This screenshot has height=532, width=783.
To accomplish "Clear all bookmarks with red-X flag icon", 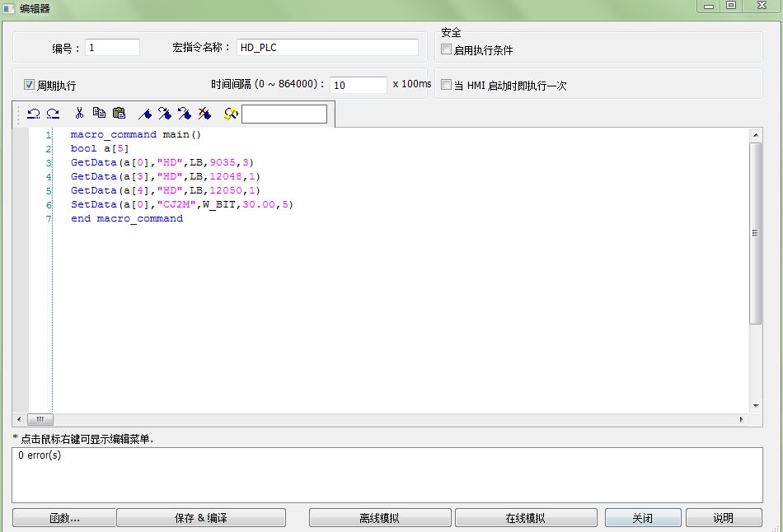I will pyautogui.click(x=204, y=114).
